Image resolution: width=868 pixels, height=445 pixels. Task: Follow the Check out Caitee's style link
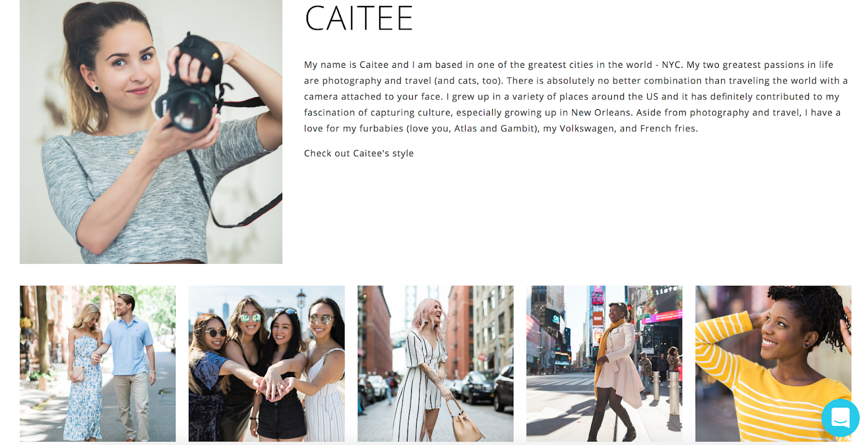point(359,154)
